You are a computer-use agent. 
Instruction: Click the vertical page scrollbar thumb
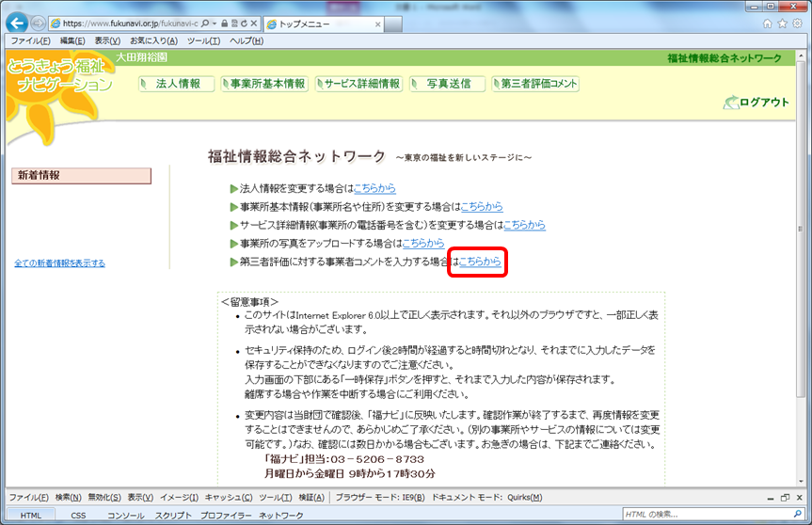pos(801,229)
